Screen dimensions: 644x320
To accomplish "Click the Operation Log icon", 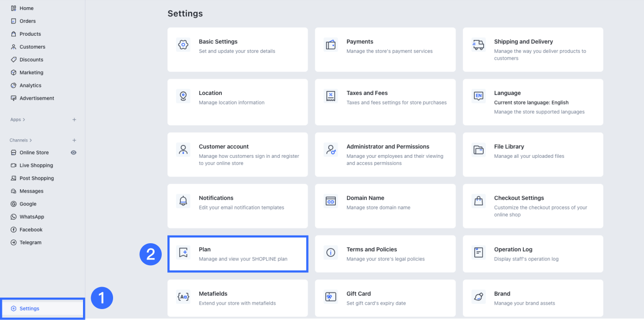I will (x=478, y=252).
